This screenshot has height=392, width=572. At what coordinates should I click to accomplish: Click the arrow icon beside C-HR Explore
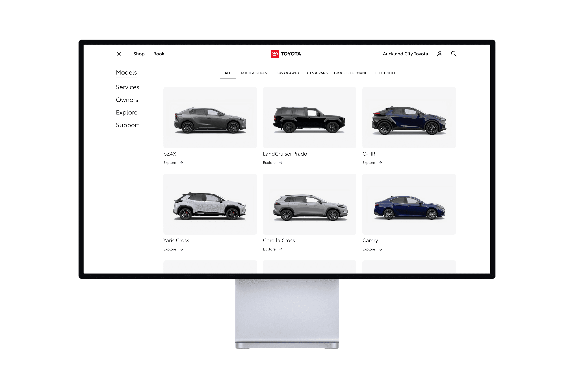point(380,163)
